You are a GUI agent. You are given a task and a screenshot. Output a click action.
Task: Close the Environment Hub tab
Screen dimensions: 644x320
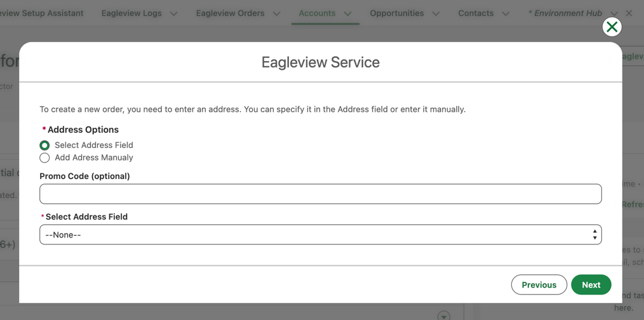(x=629, y=13)
